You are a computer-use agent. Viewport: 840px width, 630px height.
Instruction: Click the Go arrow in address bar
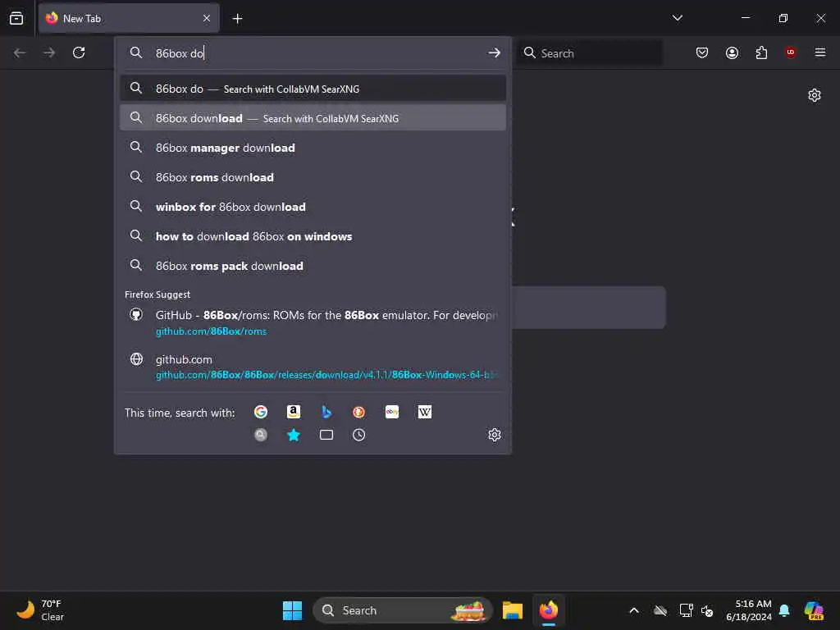[x=494, y=53]
